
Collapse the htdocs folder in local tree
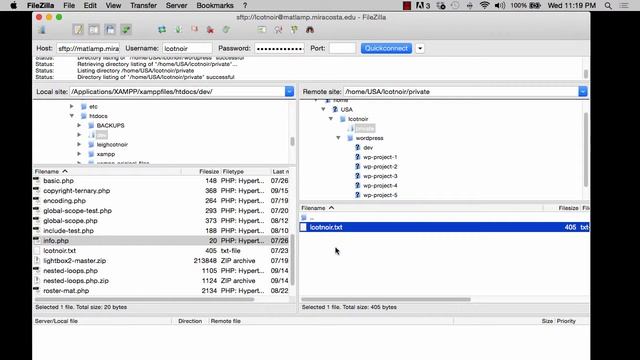[x=71, y=116]
